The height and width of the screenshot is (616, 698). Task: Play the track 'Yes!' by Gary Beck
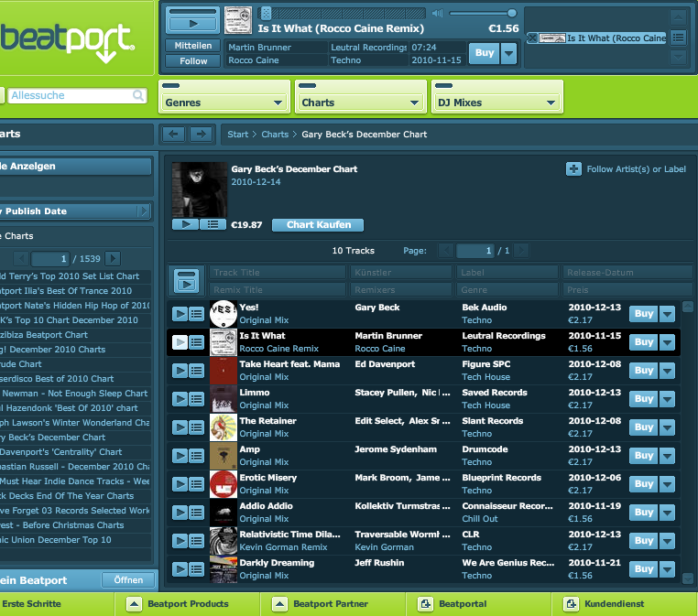[180, 314]
